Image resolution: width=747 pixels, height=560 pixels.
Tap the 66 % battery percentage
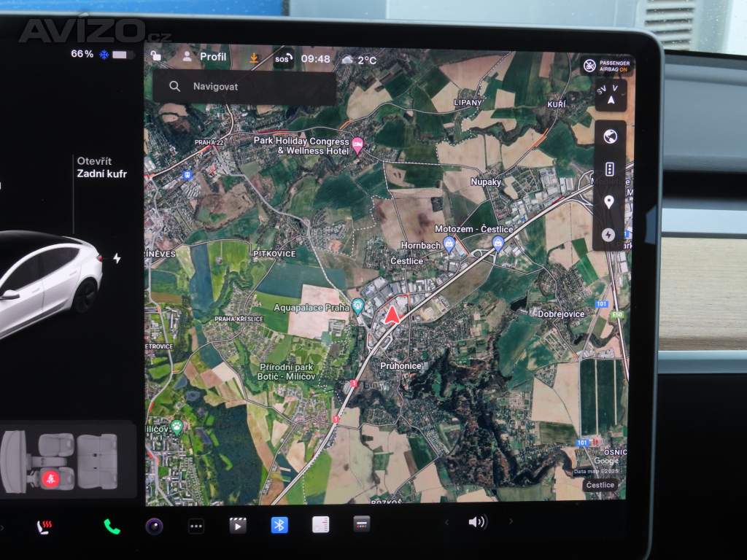coord(82,54)
